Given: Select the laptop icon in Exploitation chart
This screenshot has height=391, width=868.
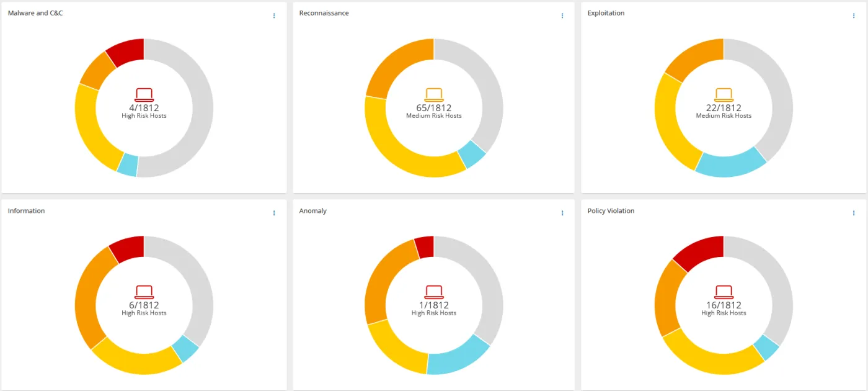Looking at the screenshot, I should [724, 95].
